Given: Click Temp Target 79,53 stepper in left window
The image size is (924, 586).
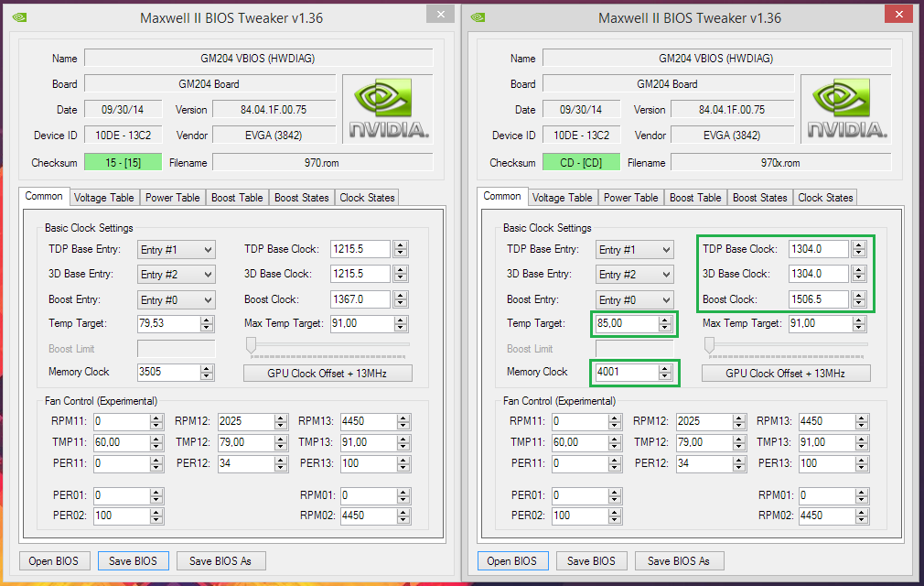Looking at the screenshot, I should pyautogui.click(x=206, y=323).
